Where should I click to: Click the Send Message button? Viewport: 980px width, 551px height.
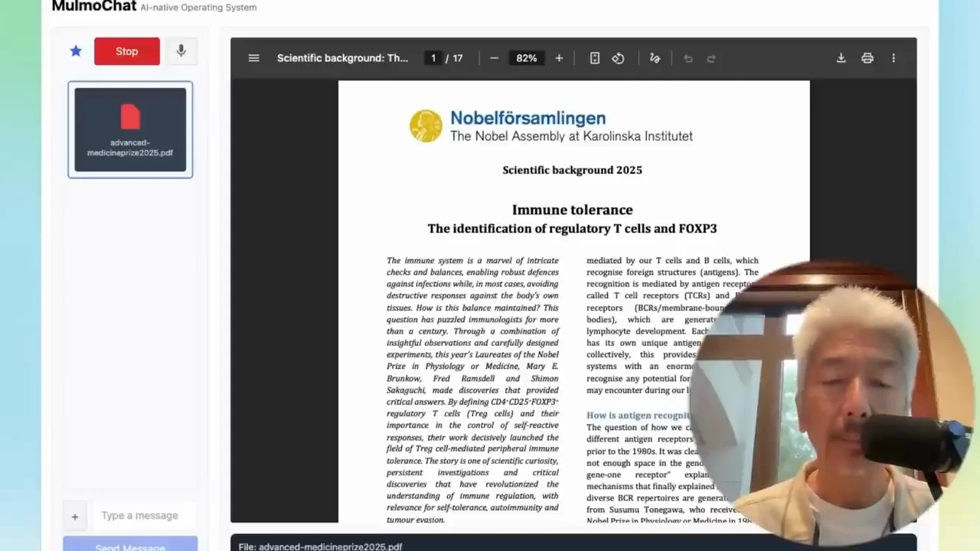point(130,545)
